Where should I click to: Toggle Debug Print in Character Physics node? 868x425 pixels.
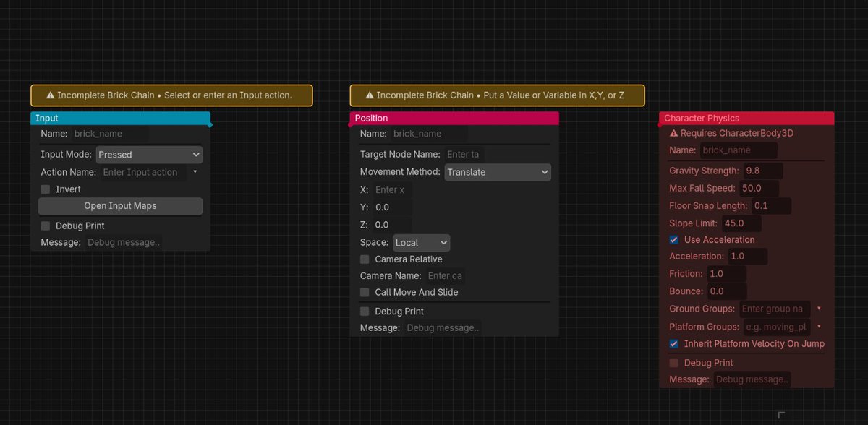tap(674, 363)
